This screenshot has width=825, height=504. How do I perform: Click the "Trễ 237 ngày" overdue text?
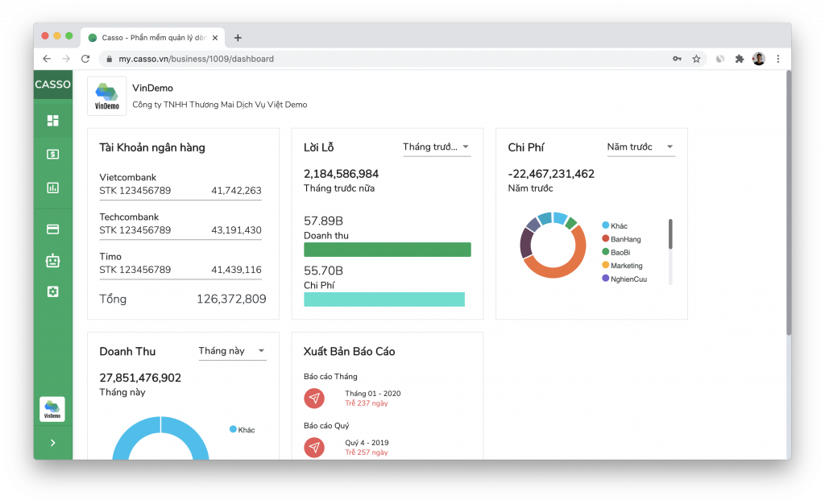click(367, 403)
